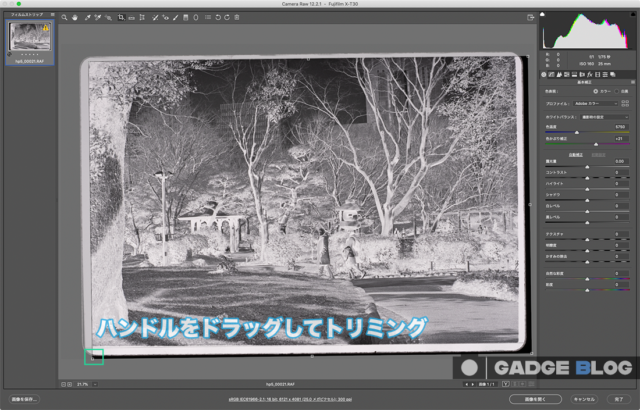Click the trash icon to mark for deletion
Screen dimensions: 640x410
[x=237, y=18]
